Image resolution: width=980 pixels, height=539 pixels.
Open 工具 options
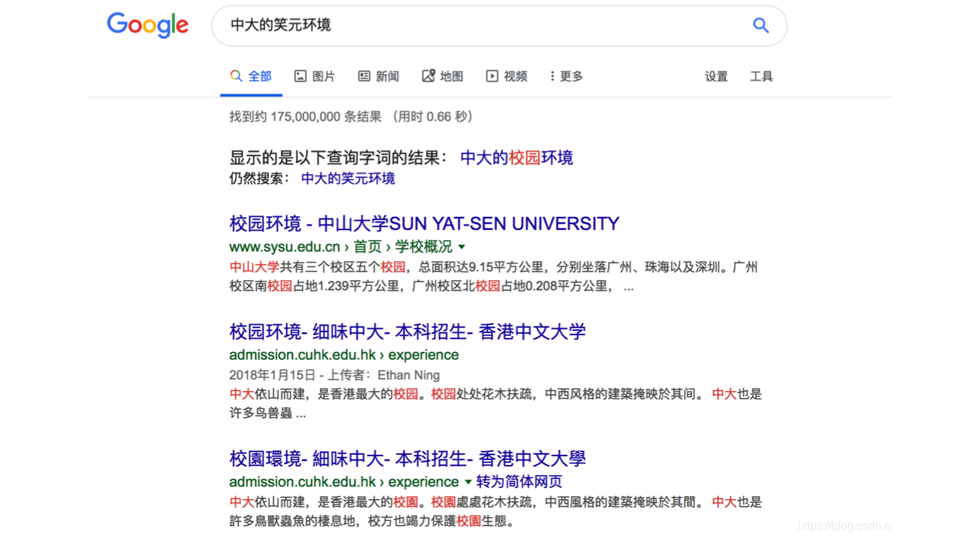761,76
